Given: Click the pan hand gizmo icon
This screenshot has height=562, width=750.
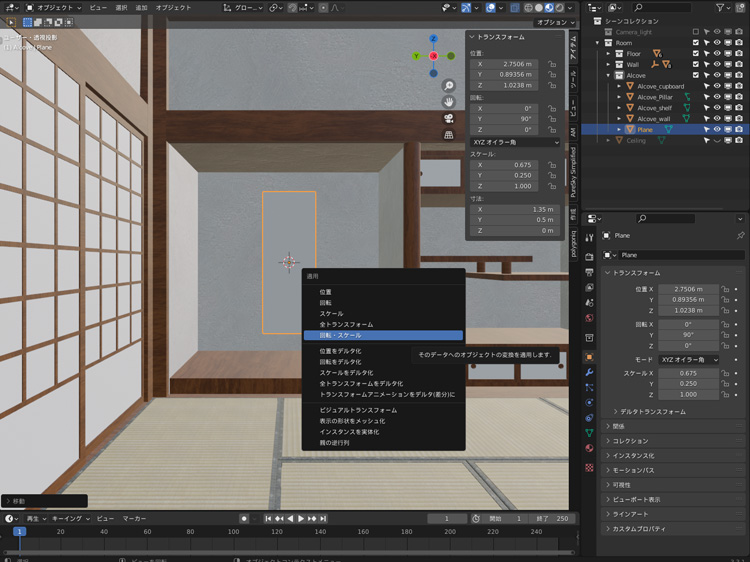Looking at the screenshot, I should tap(449, 102).
